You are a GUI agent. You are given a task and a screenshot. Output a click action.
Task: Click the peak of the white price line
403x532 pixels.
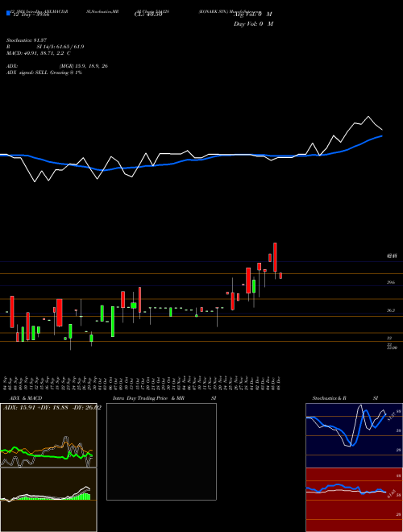368,117
